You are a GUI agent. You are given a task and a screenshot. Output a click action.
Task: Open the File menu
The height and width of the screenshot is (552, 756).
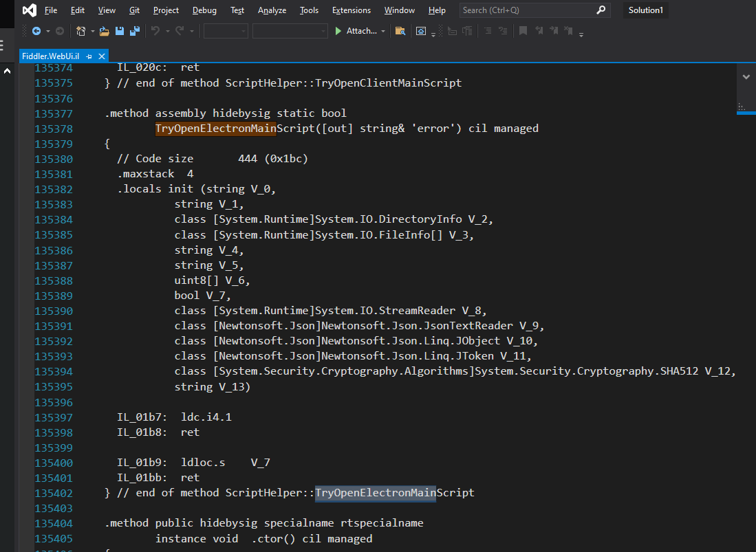pyautogui.click(x=51, y=10)
